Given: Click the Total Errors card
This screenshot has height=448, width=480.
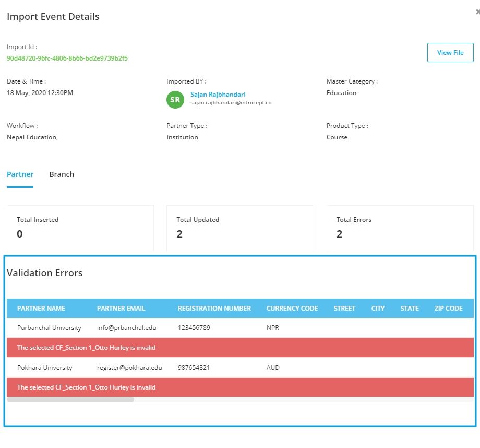Looking at the screenshot, I should tap(400, 228).
